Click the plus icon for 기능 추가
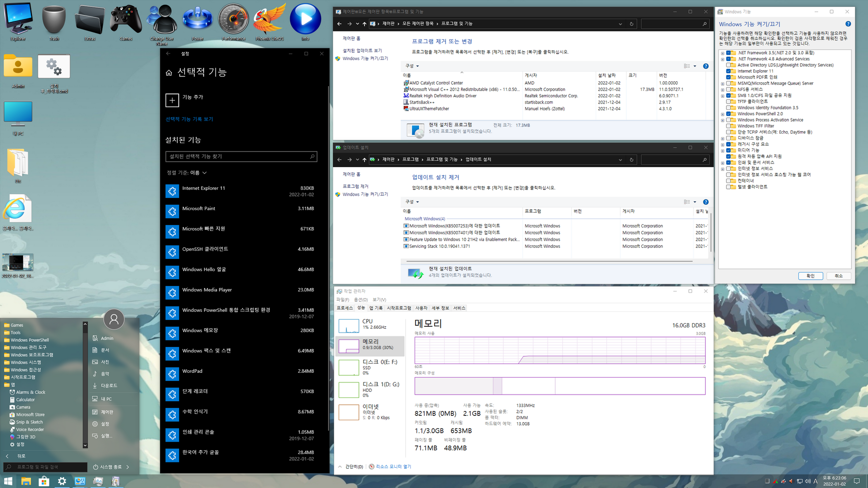Image resolution: width=868 pixels, height=488 pixels. (172, 100)
